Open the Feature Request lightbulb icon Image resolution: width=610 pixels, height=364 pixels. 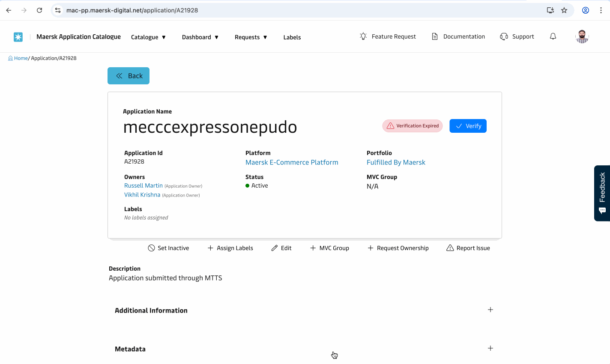[x=363, y=36]
